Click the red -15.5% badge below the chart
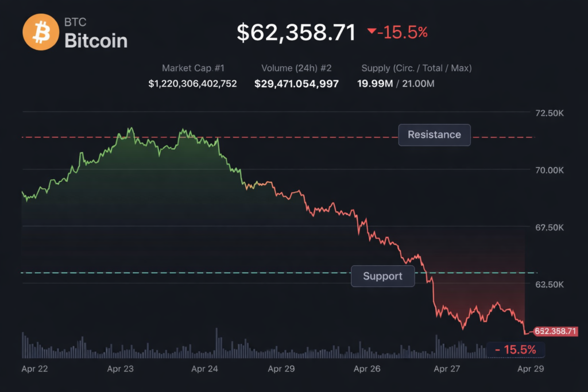This screenshot has width=588, height=392. pos(515,350)
